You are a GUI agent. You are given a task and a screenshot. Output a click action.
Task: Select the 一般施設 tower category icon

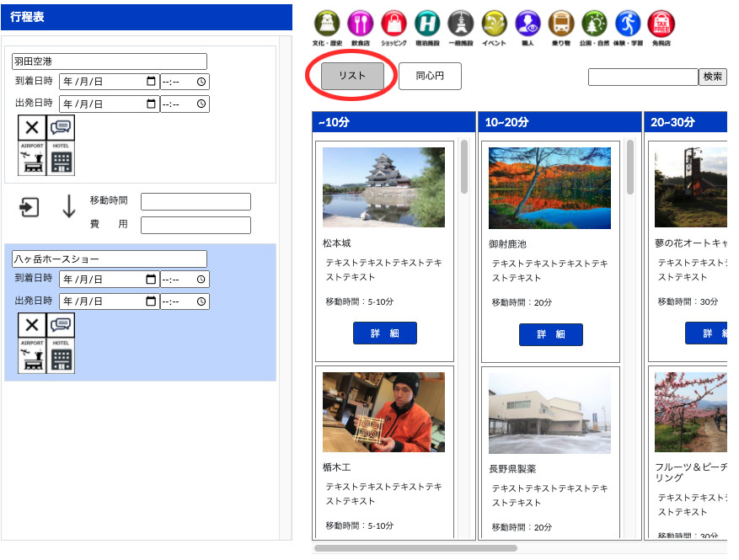[460, 24]
